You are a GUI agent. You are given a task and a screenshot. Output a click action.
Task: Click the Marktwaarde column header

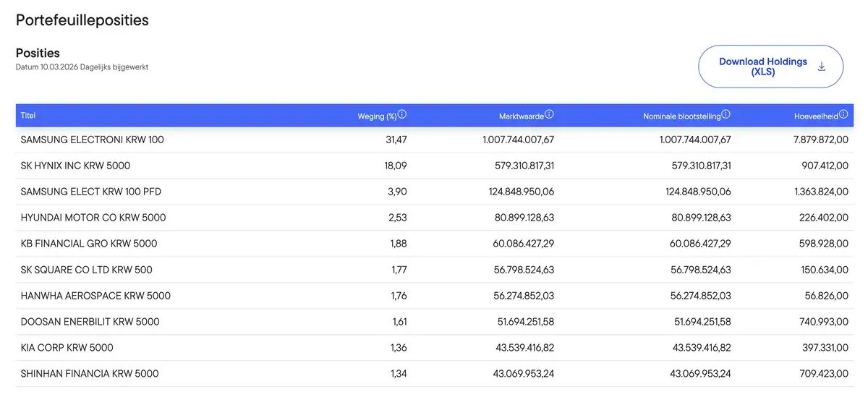pyautogui.click(x=522, y=116)
